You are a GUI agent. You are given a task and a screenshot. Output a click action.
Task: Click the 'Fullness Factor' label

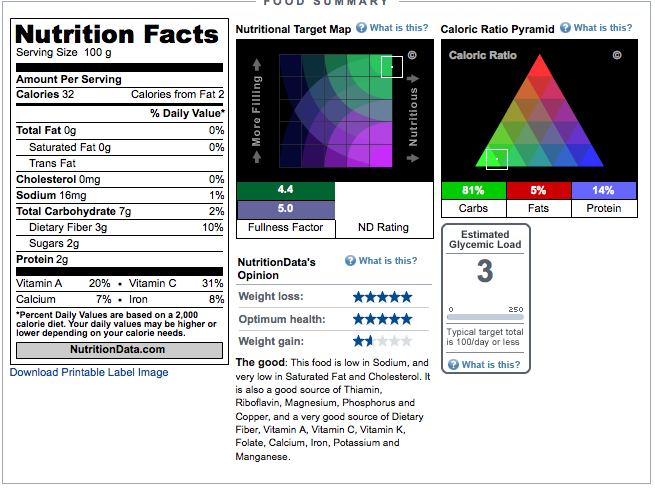click(285, 228)
